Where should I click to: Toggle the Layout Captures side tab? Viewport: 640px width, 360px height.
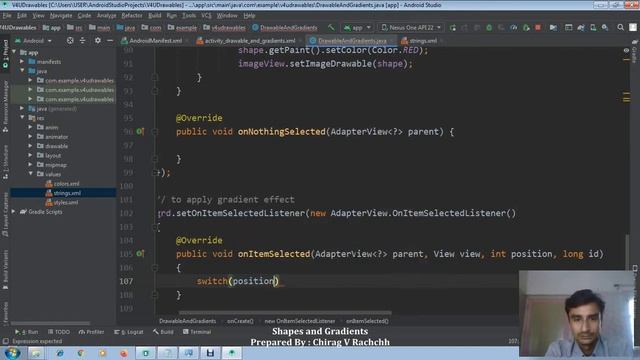click(5, 214)
